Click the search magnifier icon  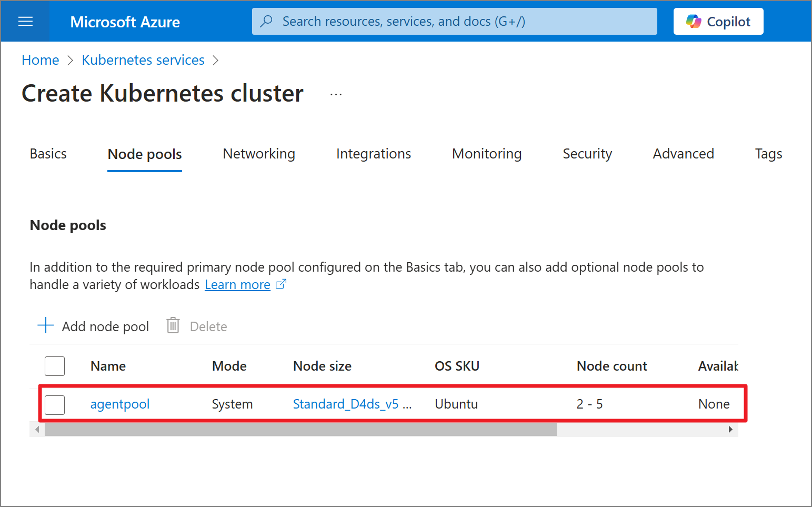click(x=267, y=21)
